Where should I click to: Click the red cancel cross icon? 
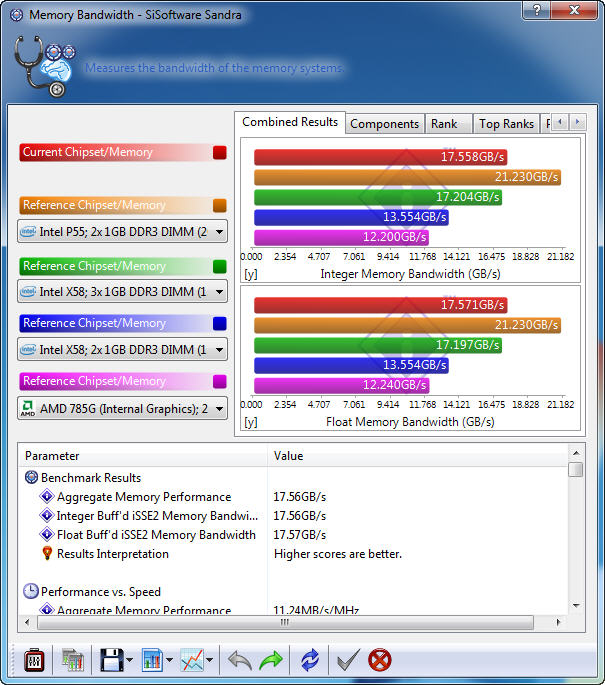coord(380,660)
